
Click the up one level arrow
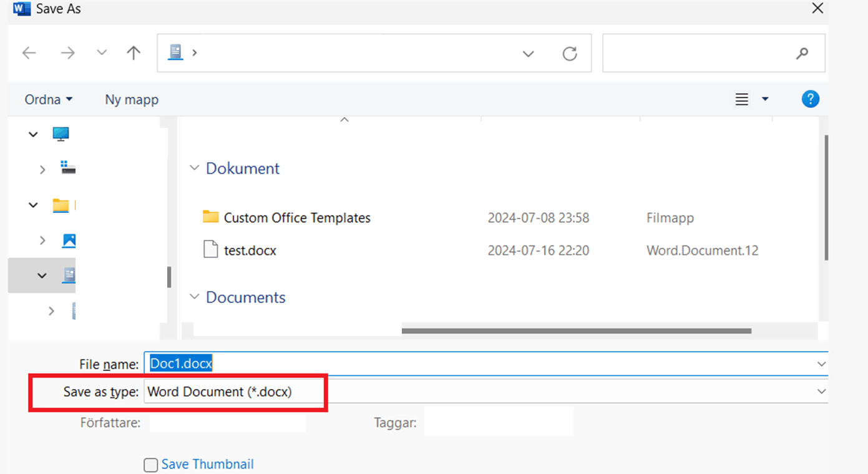(133, 52)
